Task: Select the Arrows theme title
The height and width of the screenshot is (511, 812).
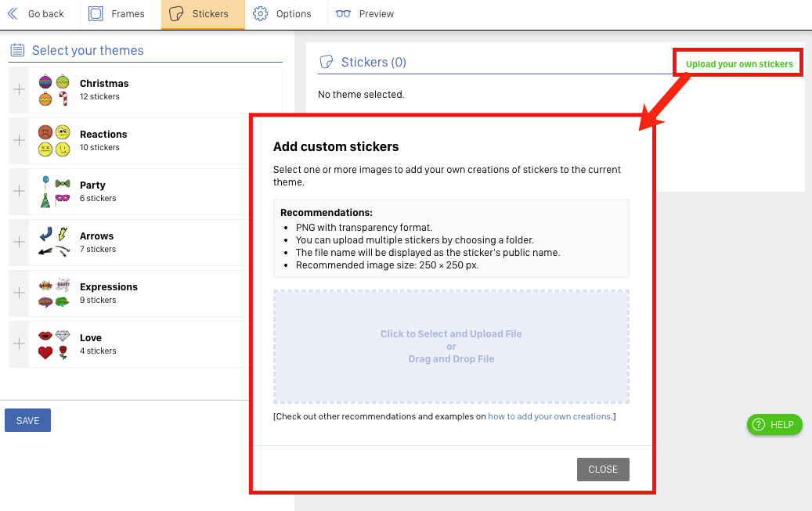Action: (x=97, y=236)
